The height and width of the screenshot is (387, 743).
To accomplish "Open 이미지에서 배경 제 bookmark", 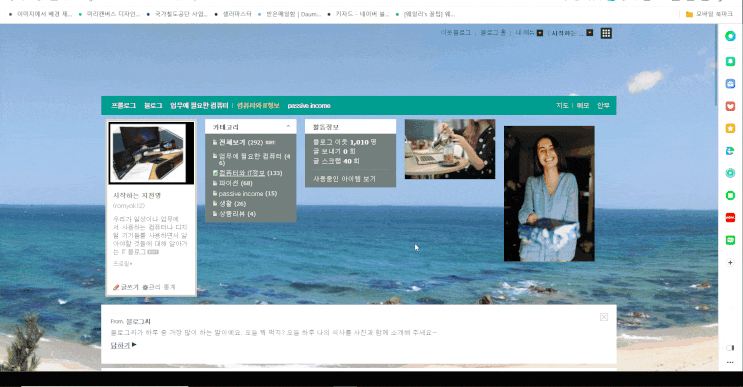I will (41, 14).
